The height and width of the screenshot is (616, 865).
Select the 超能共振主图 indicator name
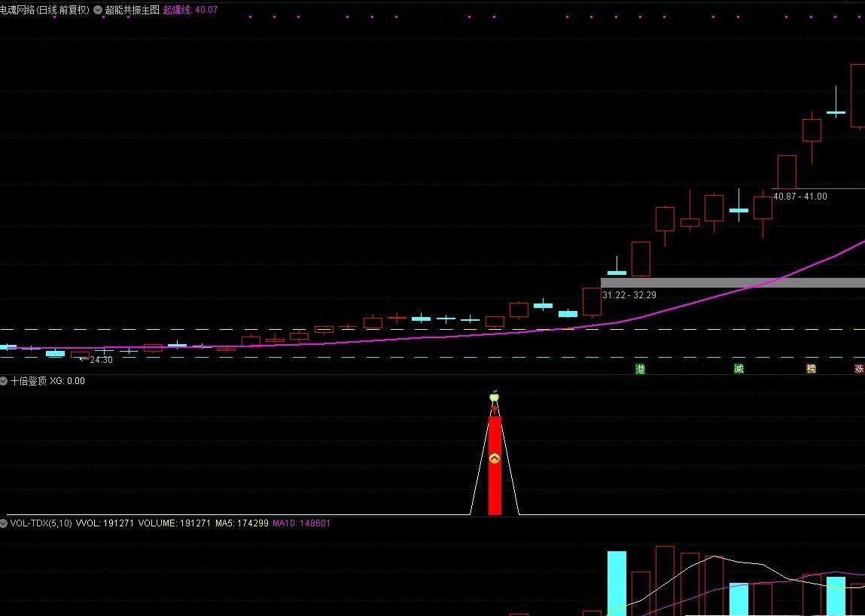coord(132,10)
